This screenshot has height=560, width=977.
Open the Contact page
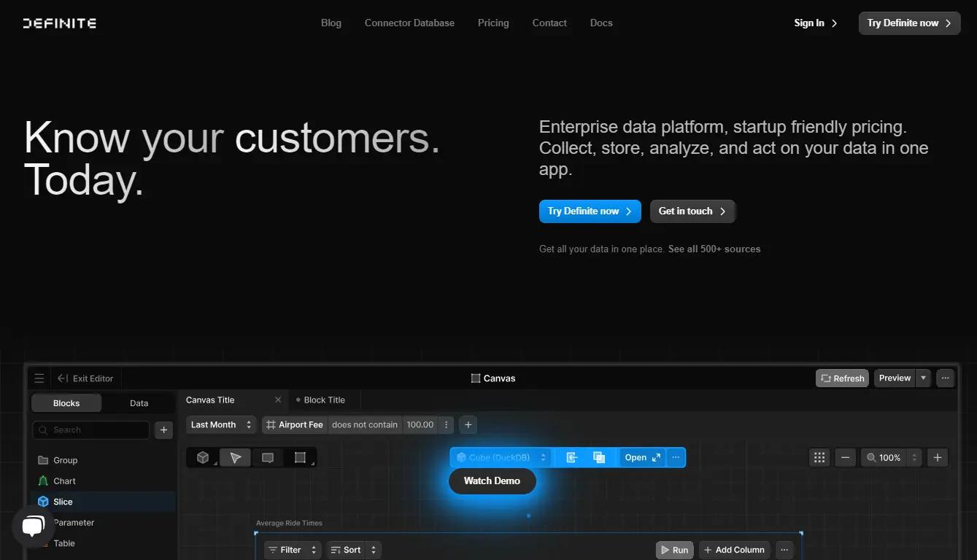[x=549, y=23]
